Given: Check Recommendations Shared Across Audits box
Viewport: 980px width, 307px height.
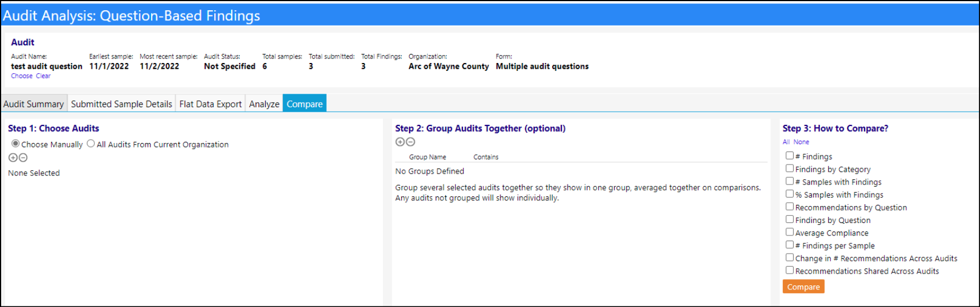Looking at the screenshot, I should (x=790, y=271).
